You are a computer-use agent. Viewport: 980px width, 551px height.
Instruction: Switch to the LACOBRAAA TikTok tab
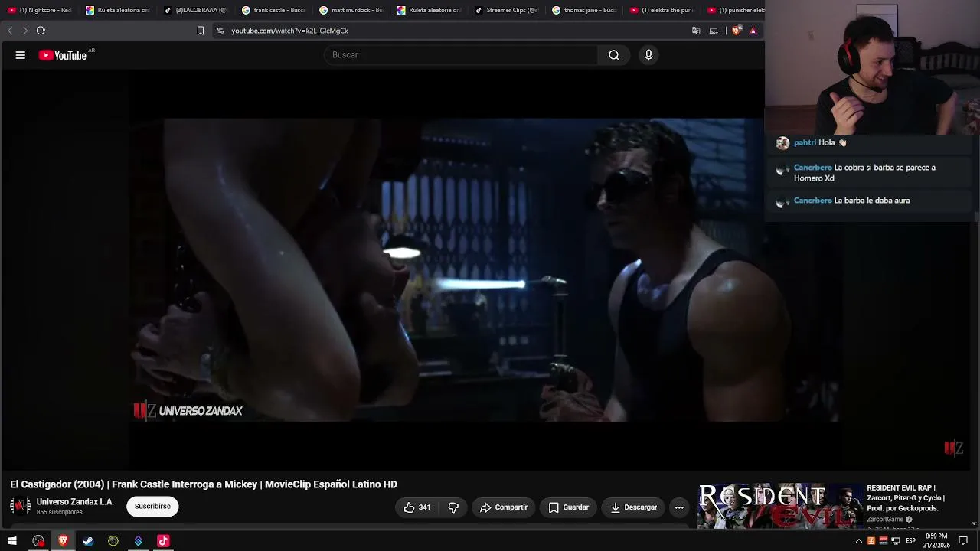point(196,10)
